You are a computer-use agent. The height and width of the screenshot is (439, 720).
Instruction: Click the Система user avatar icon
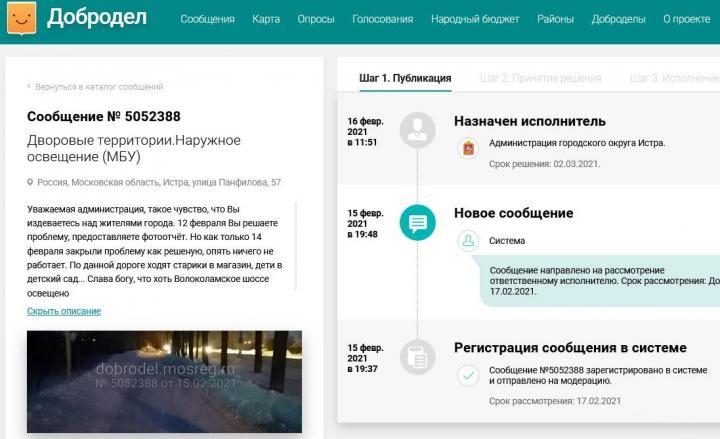click(467, 241)
